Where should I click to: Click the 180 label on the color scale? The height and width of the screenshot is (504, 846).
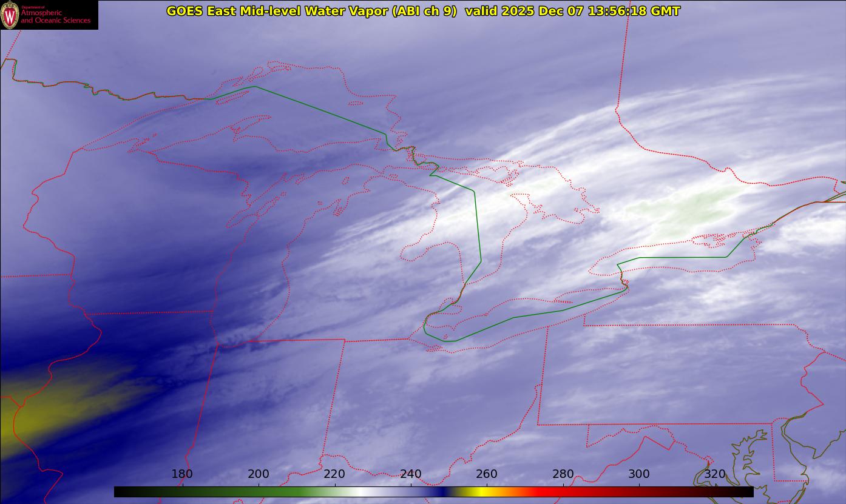point(182,474)
